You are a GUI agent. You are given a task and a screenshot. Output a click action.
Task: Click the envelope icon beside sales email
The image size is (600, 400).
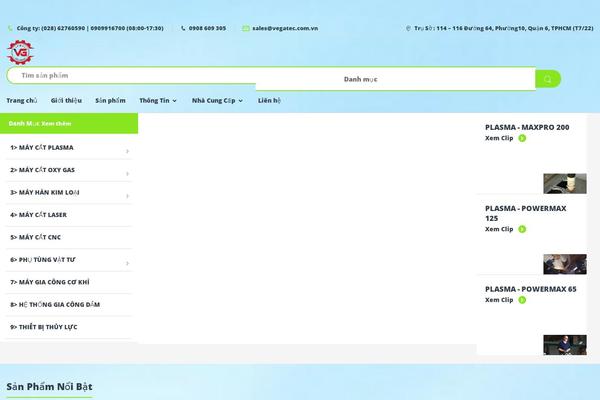click(246, 28)
